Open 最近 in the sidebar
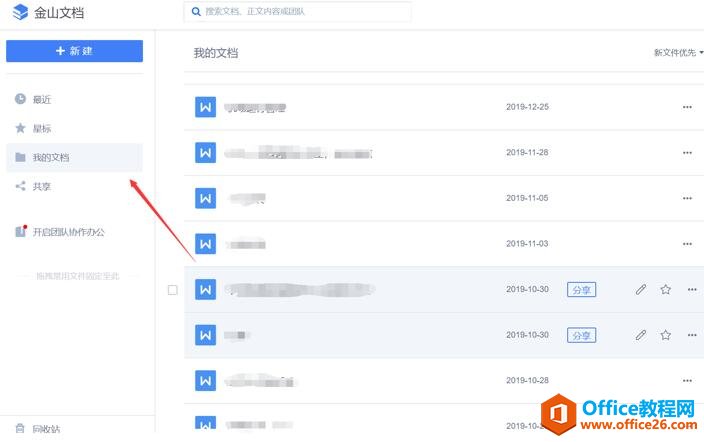704x442 pixels. (74, 99)
